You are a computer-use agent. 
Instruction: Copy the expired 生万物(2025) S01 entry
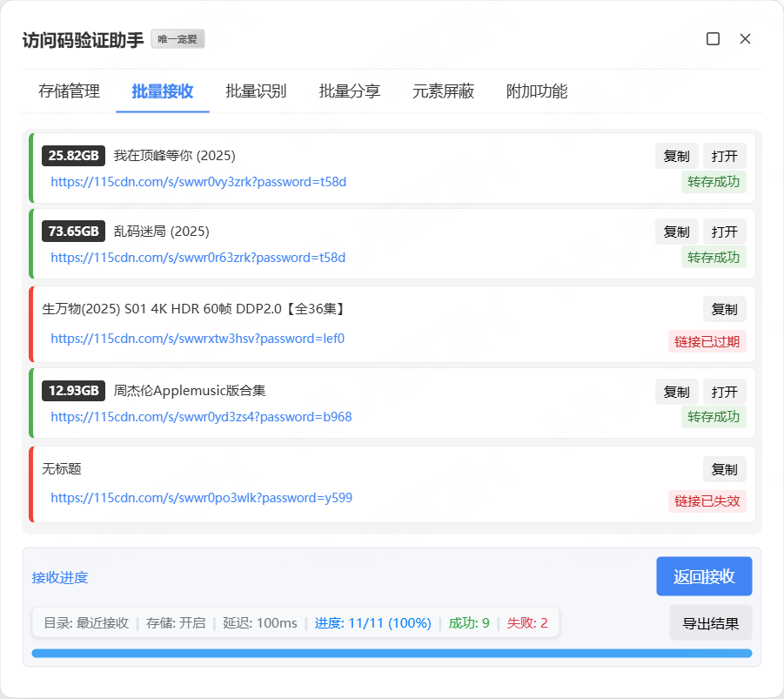click(724, 309)
